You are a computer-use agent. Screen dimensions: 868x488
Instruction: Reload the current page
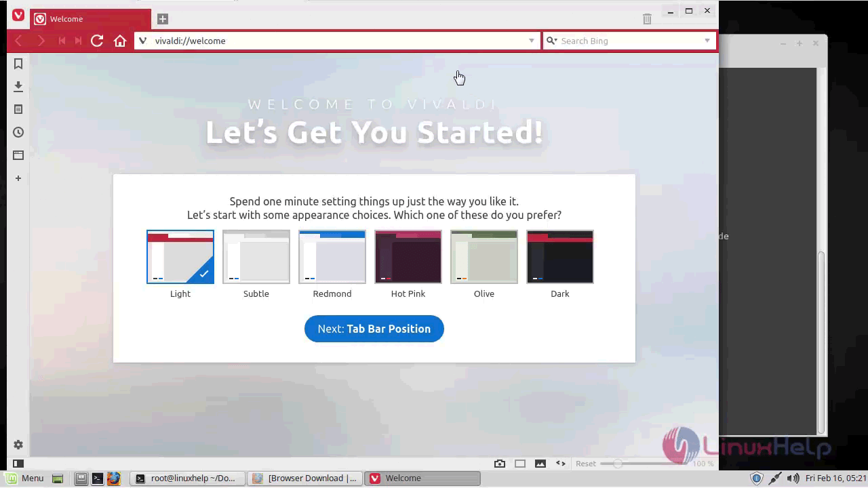pos(97,41)
